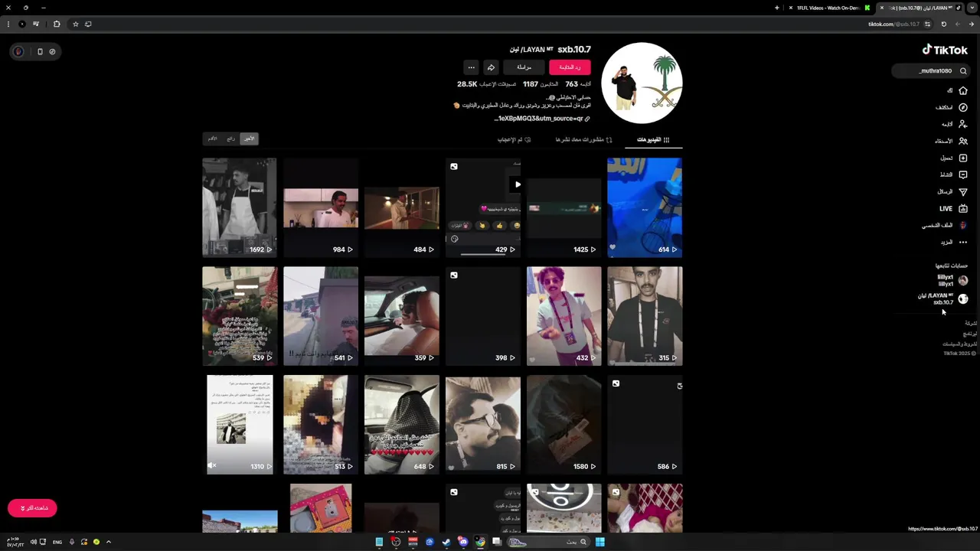Click the taskbar volume speaker icon

33,542
